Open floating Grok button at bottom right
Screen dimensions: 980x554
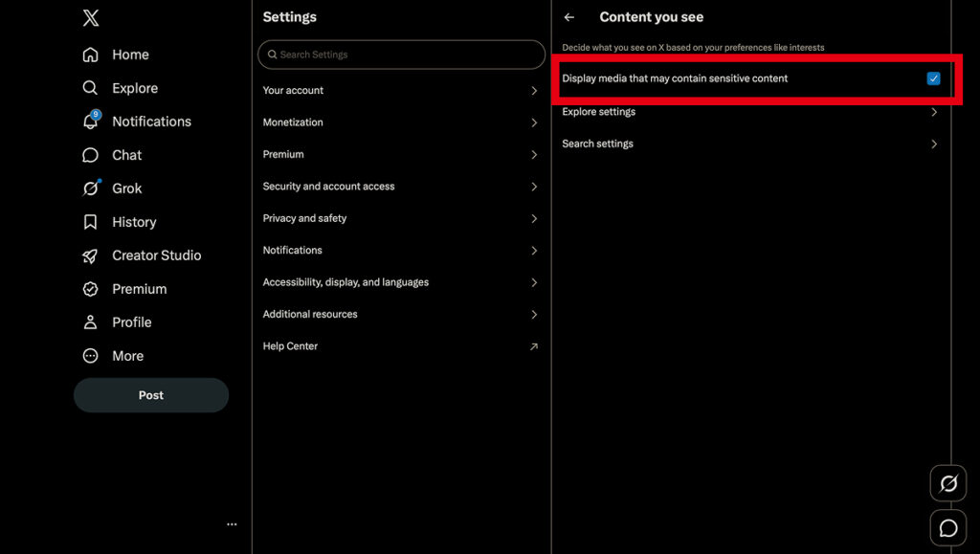pyautogui.click(x=948, y=483)
